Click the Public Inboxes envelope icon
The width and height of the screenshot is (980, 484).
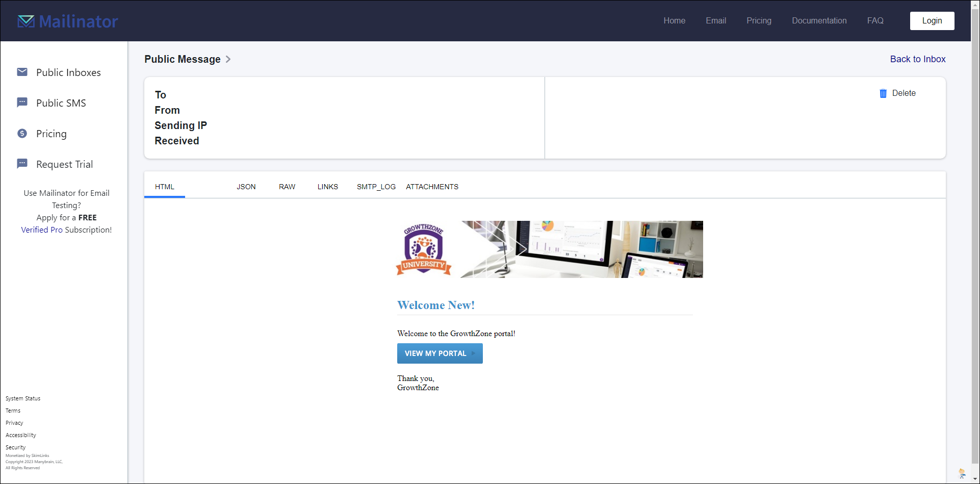(22, 72)
